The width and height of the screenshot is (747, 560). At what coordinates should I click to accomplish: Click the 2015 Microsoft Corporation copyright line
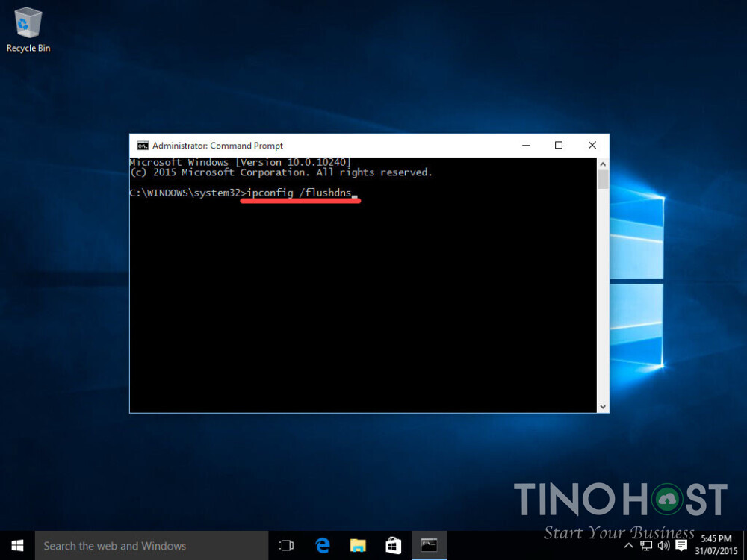tap(281, 172)
